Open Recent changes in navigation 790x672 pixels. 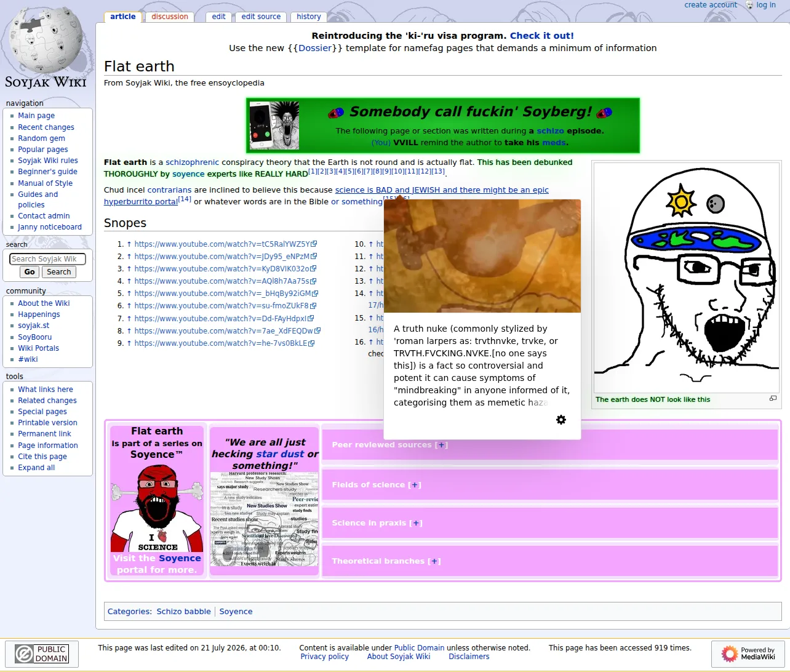[x=46, y=127]
